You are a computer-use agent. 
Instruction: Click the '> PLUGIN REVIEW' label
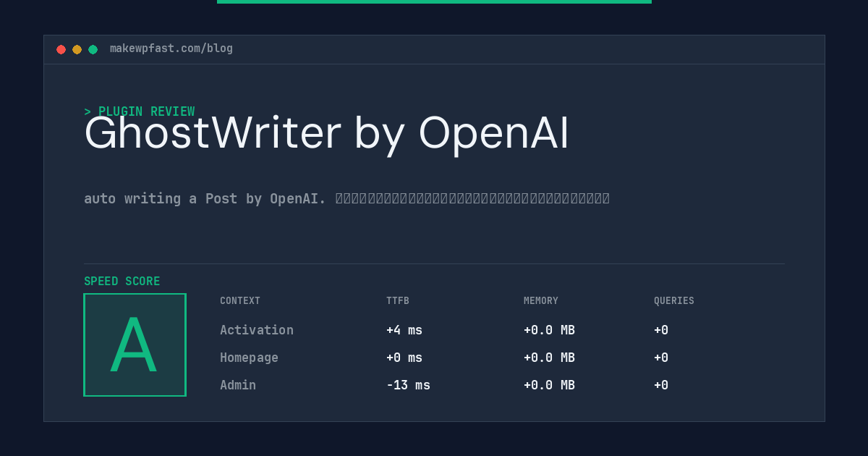pos(140,111)
